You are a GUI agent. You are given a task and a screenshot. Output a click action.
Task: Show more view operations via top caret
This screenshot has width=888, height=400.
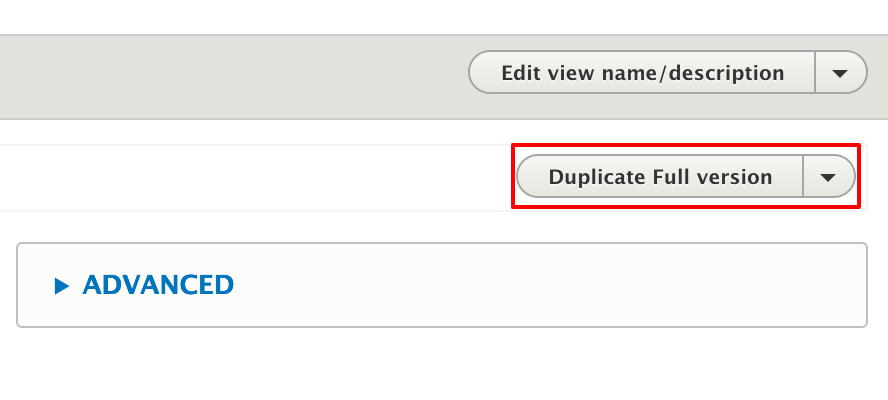[840, 73]
